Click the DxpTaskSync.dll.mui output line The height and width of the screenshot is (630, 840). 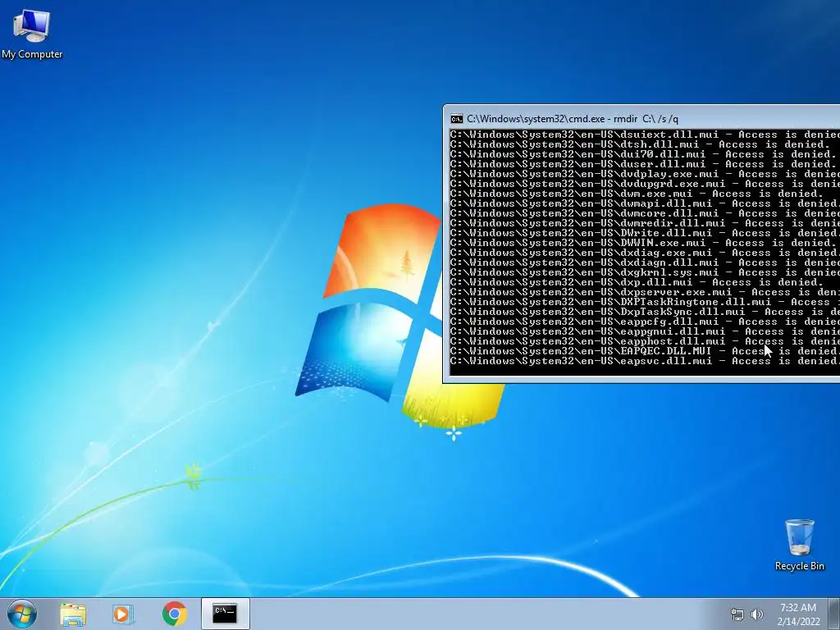(x=645, y=312)
